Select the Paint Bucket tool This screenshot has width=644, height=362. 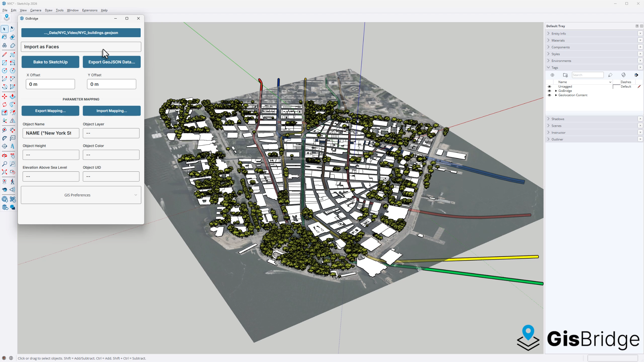point(4,37)
